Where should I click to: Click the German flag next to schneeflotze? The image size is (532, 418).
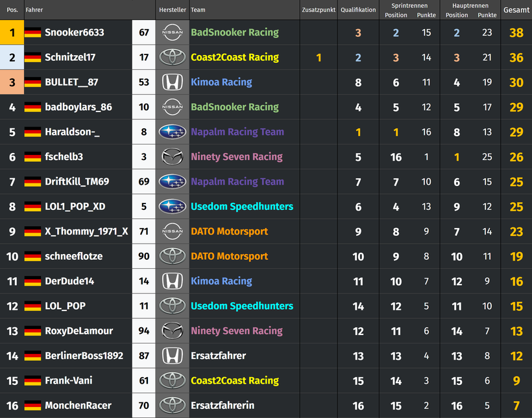33,256
